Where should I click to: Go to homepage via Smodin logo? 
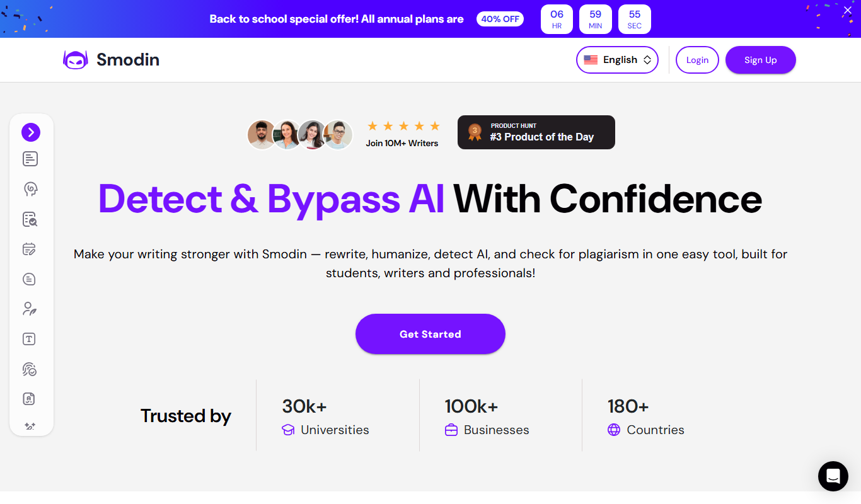click(111, 60)
